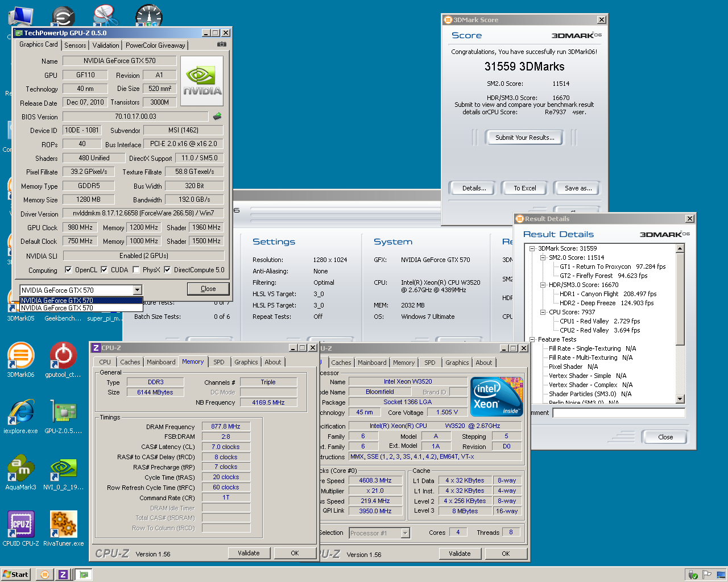Toggle the DirectCompute 5.0 checkbox

(167, 270)
